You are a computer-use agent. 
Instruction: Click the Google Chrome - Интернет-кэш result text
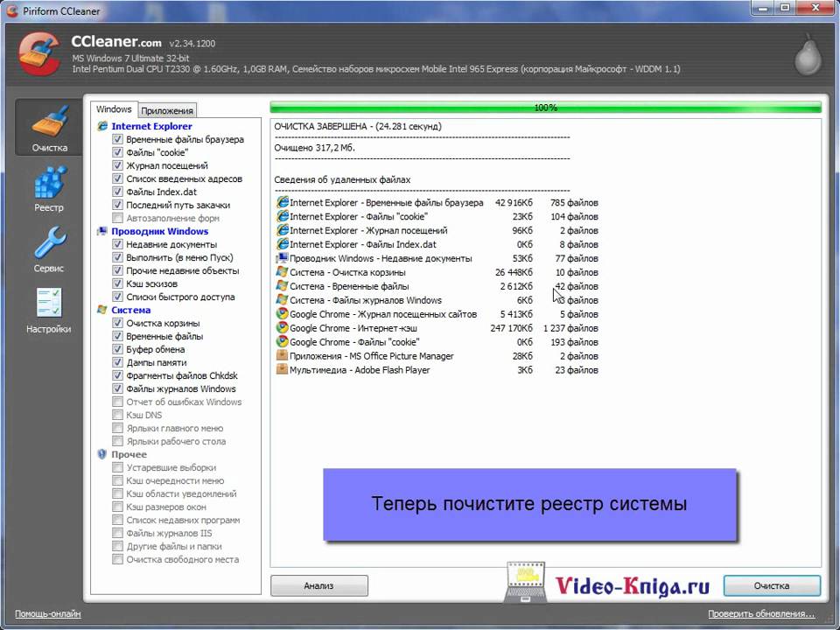coord(353,328)
